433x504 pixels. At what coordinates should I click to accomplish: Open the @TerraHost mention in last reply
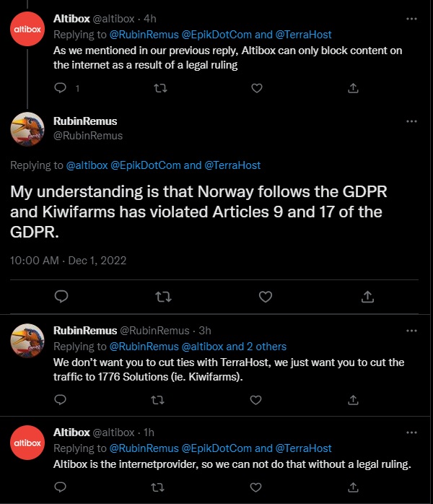(x=304, y=448)
